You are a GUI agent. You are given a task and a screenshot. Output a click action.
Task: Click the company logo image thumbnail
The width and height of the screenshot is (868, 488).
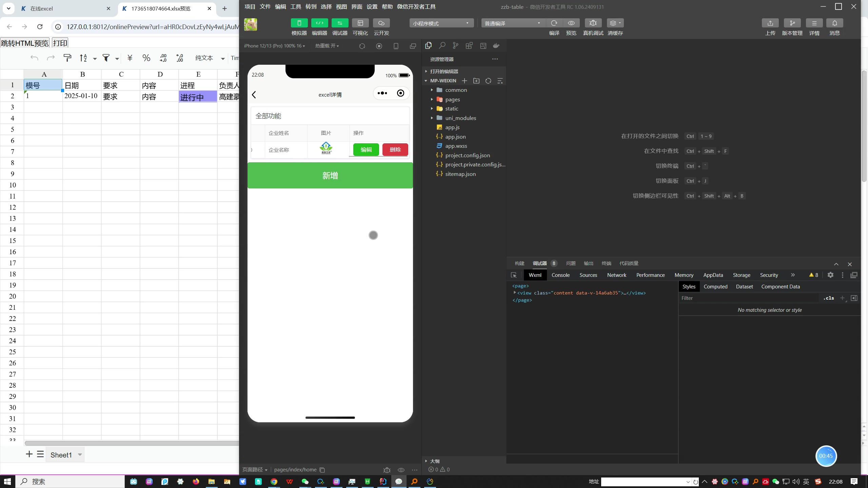326,148
